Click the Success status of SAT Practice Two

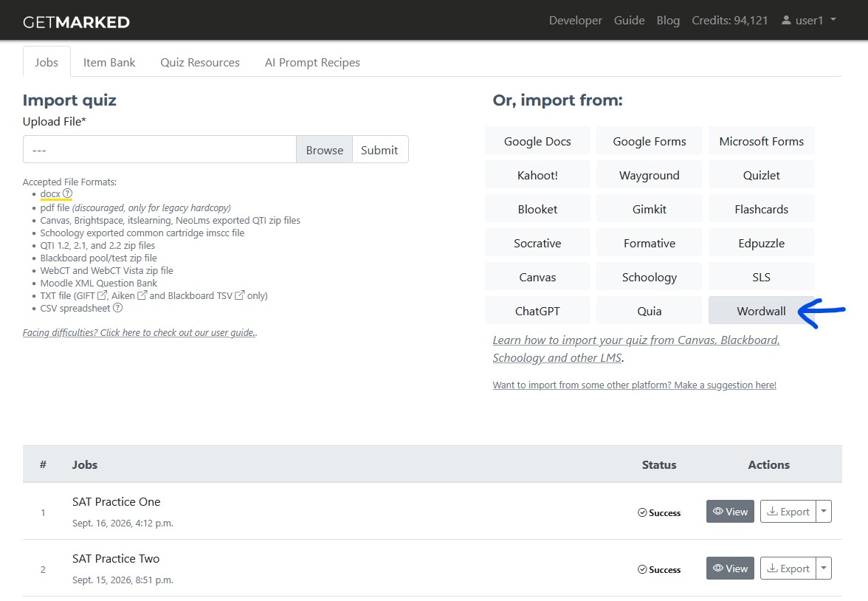[658, 569]
